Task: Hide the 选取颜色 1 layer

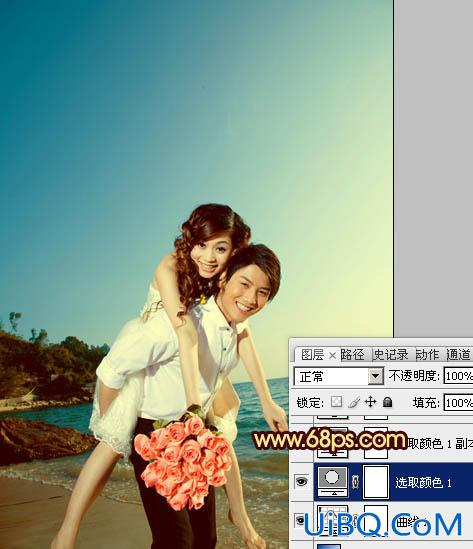Action: click(301, 481)
